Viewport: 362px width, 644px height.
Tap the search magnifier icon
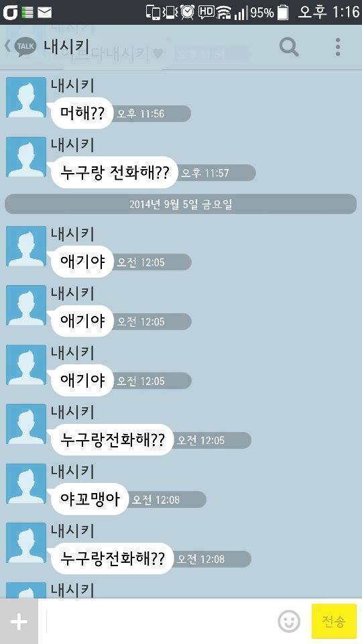tap(289, 47)
